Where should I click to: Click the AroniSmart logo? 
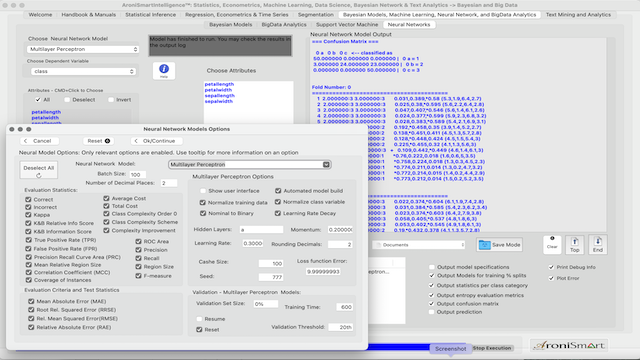pyautogui.click(x=569, y=345)
